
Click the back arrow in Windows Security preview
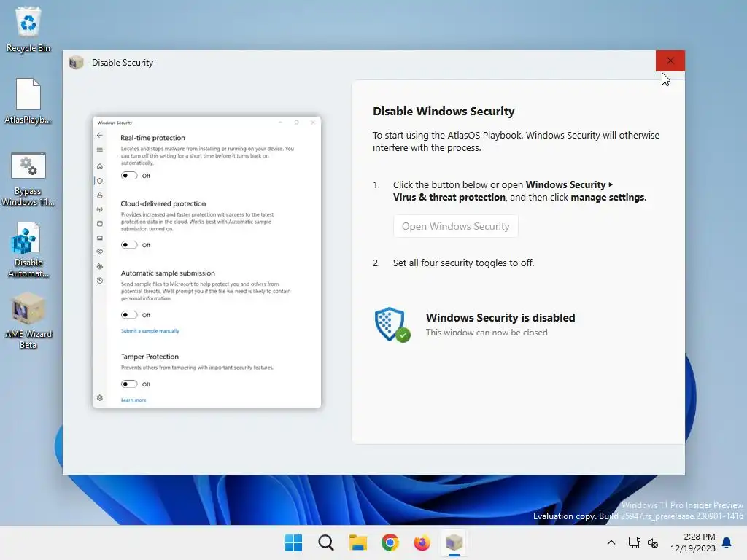[99, 135]
